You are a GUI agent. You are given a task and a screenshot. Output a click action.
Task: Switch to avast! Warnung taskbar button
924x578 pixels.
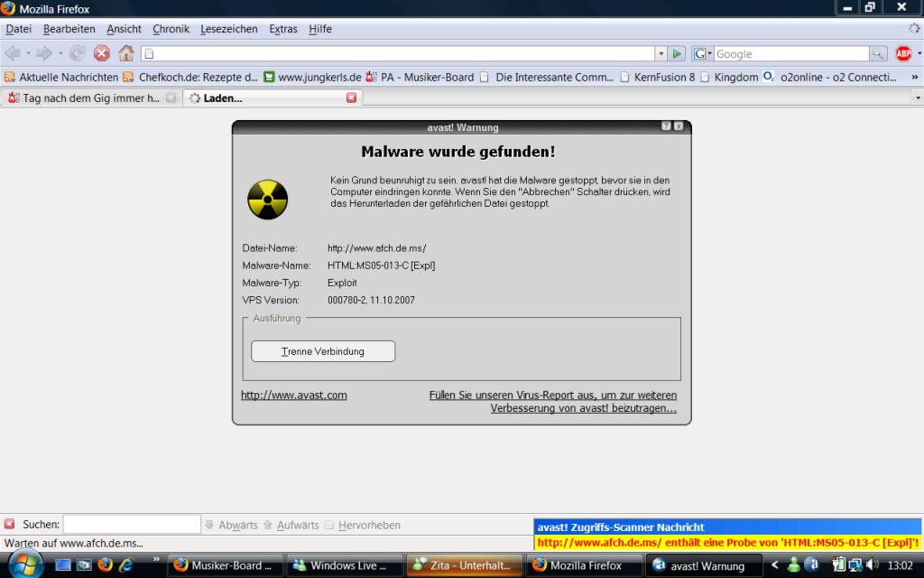coord(704,565)
